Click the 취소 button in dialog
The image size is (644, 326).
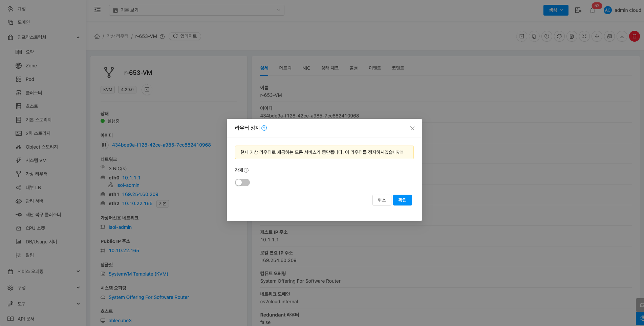coord(382,200)
